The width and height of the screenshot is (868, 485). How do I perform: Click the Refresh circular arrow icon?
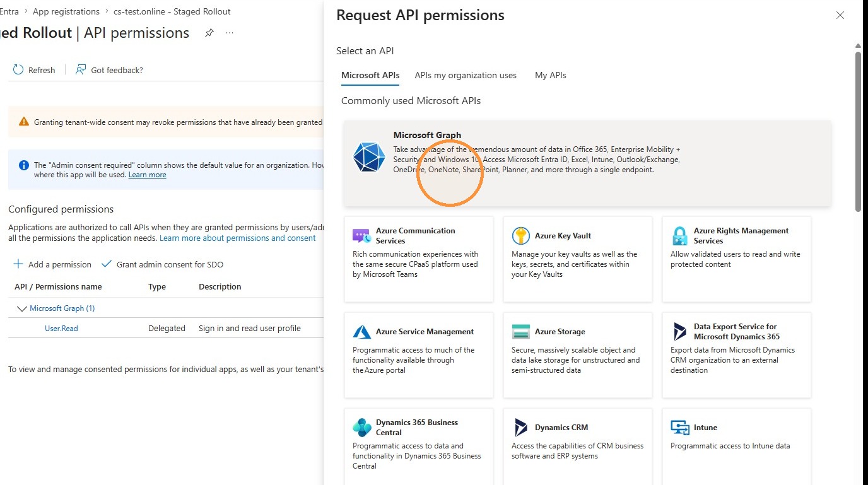coord(18,69)
